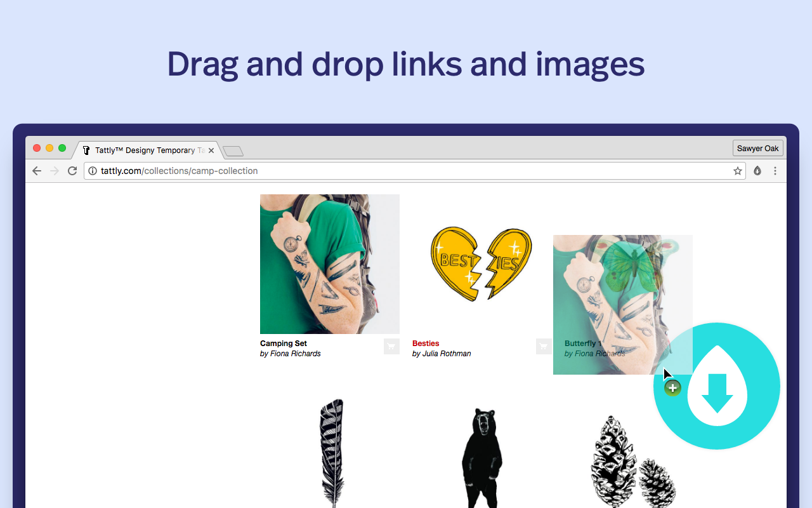Click the green plus badge by the cursor
The width and height of the screenshot is (812, 508).
pos(672,387)
